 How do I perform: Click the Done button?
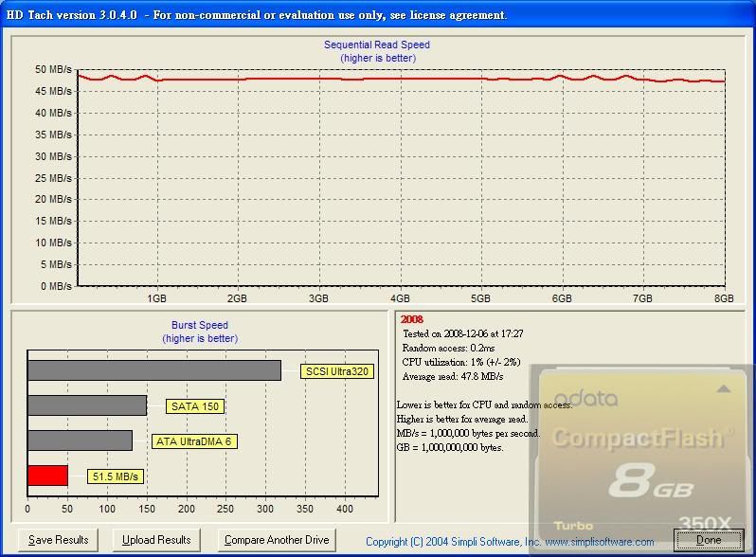709,540
